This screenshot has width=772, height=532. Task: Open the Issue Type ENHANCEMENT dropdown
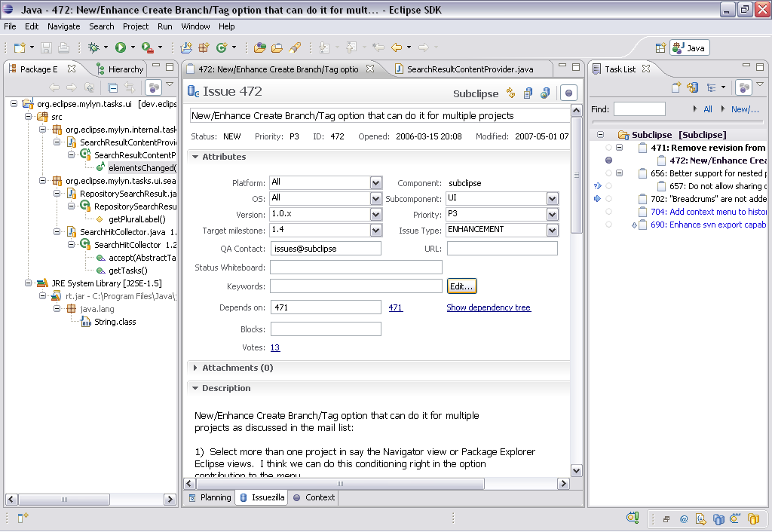coord(553,231)
